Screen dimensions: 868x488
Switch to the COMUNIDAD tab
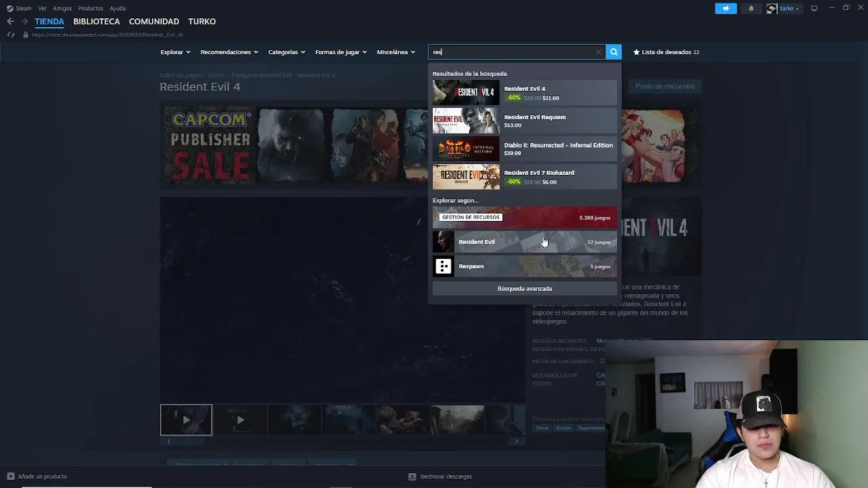[154, 22]
